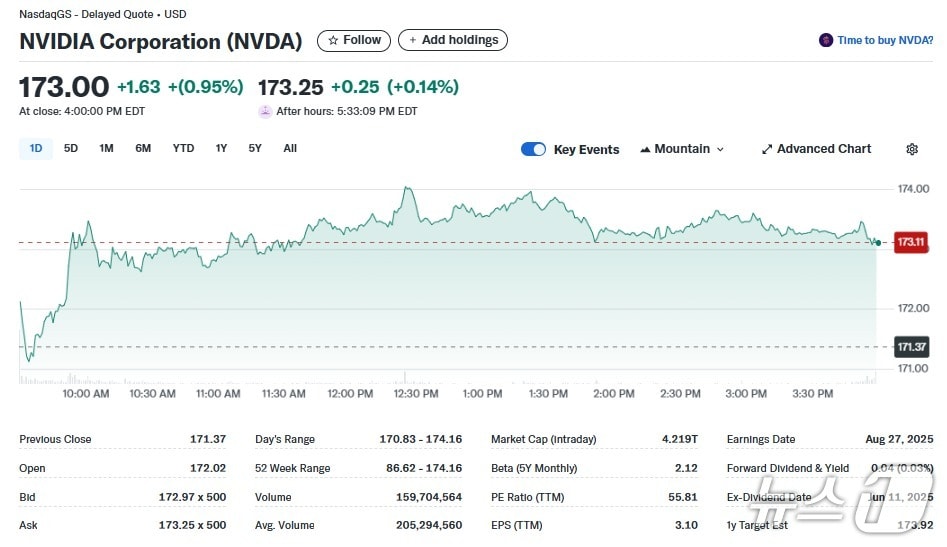Switch to the 5D time range
The image size is (947, 547).
pos(71,149)
